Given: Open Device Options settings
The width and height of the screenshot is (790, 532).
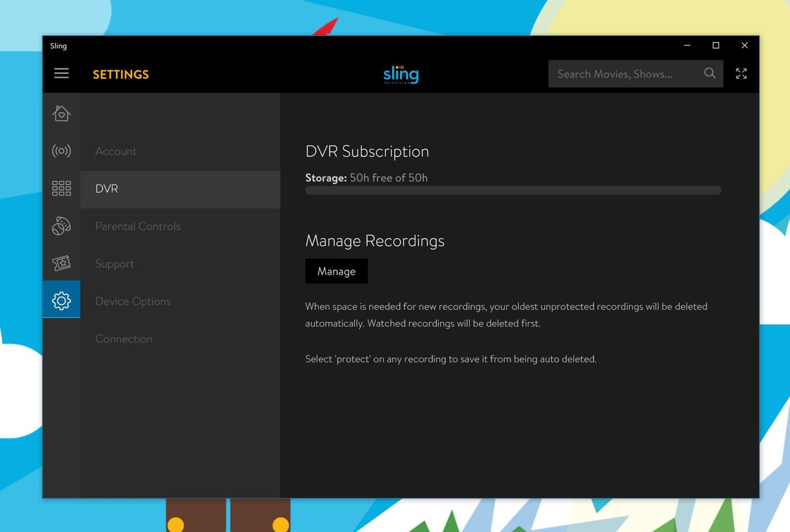Looking at the screenshot, I should [180, 302].
